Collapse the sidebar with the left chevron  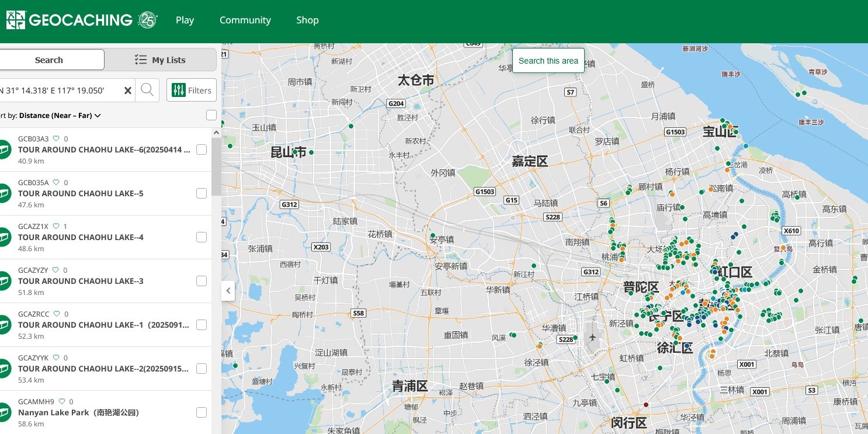(x=228, y=290)
